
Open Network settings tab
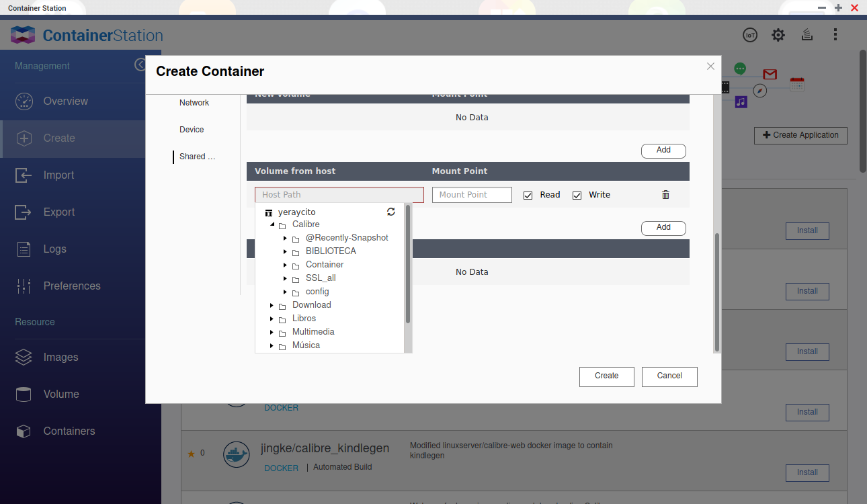[x=194, y=103]
